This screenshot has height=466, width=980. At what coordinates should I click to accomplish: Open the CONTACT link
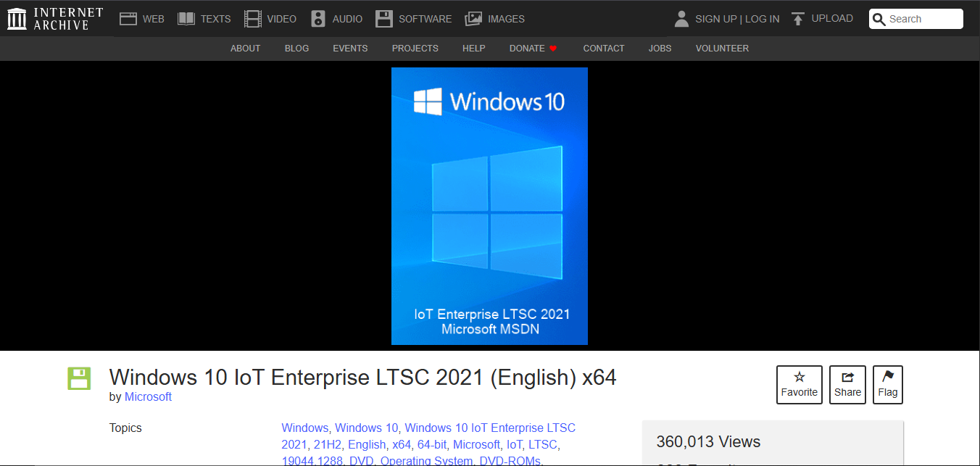pyautogui.click(x=604, y=49)
